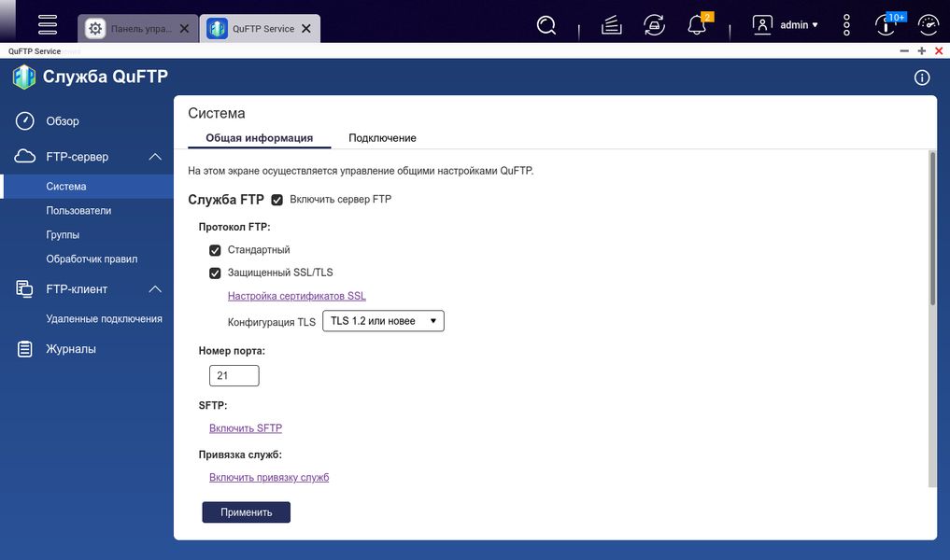The width and height of the screenshot is (950, 560).
Task: Open Журналы in sidebar
Action: click(71, 349)
